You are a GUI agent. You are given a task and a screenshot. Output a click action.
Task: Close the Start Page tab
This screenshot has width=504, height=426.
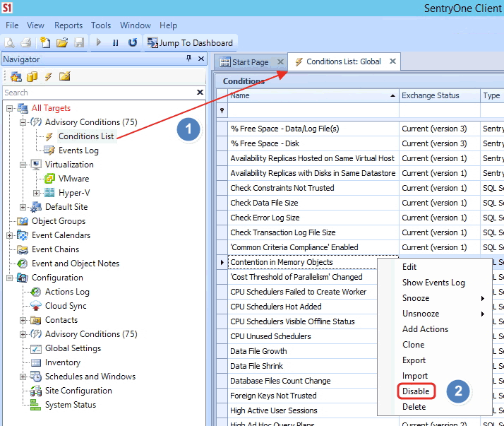point(281,61)
